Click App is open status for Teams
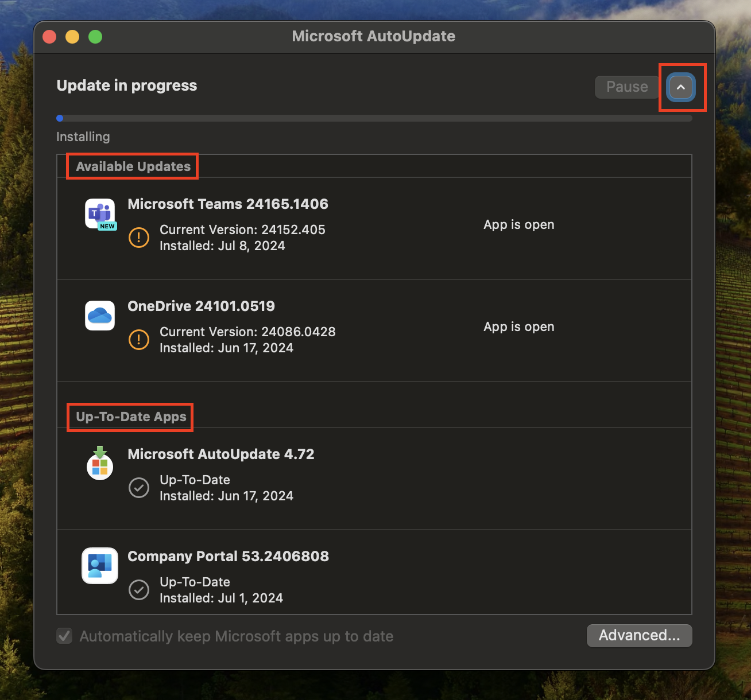This screenshot has height=700, width=751. point(519,224)
